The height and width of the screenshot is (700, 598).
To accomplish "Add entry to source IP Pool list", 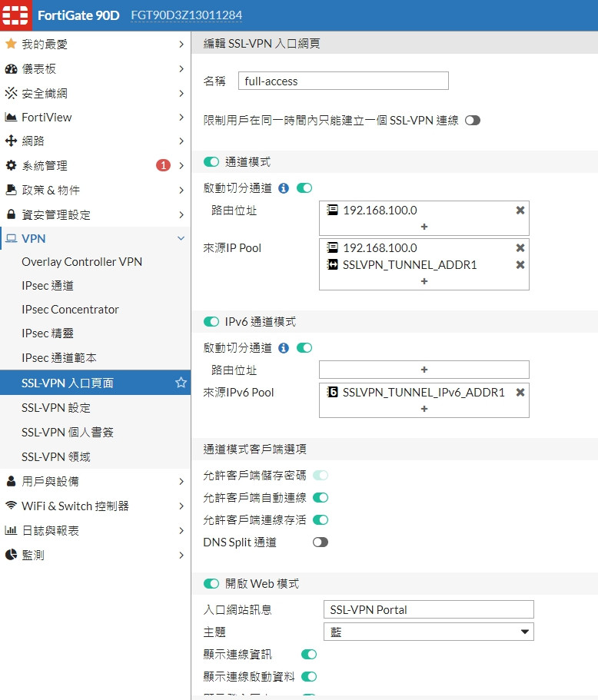I will pyautogui.click(x=424, y=281).
